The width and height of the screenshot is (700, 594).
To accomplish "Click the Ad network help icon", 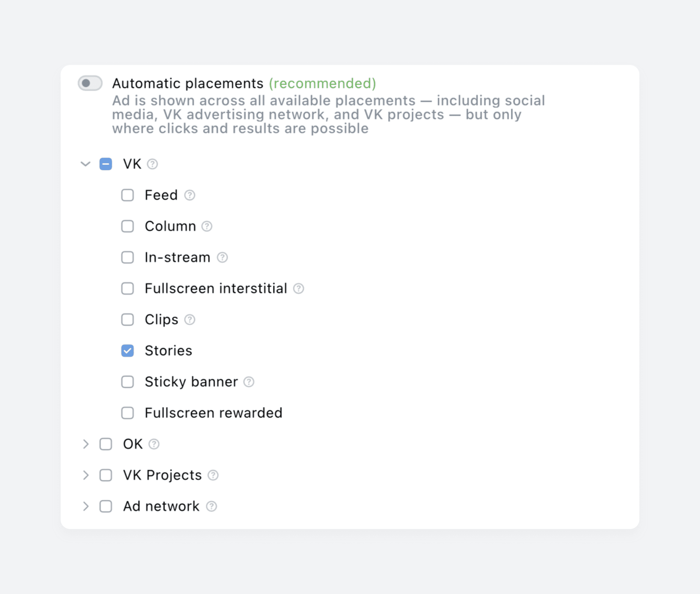I will point(211,506).
